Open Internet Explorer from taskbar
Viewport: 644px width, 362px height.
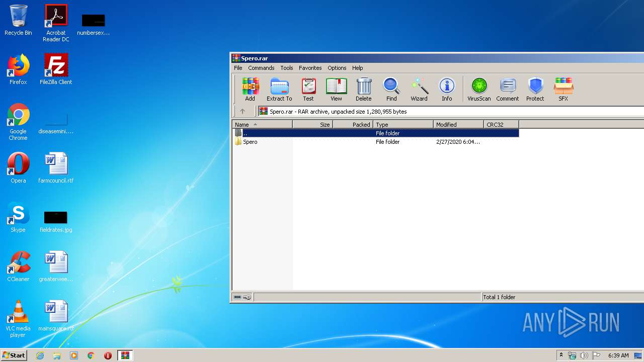pos(40,355)
